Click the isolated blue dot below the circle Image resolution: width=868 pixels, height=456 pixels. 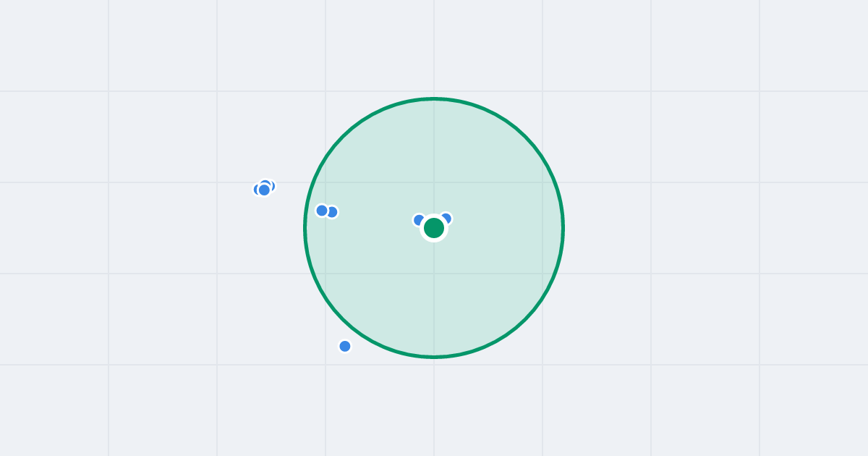pyautogui.click(x=345, y=346)
